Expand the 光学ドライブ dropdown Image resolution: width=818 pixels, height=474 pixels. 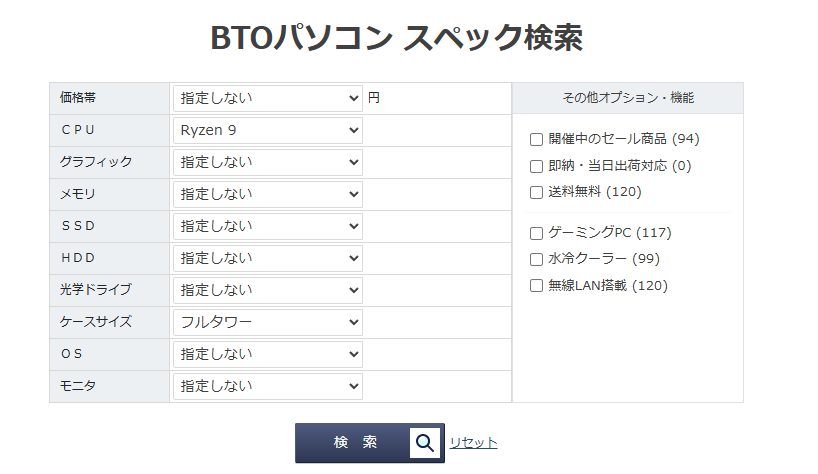tap(267, 290)
